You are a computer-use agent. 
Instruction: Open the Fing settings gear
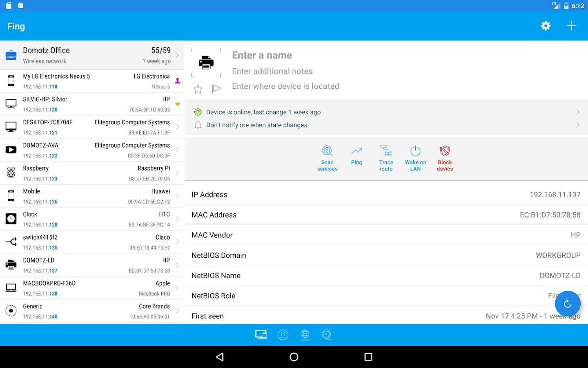click(546, 26)
